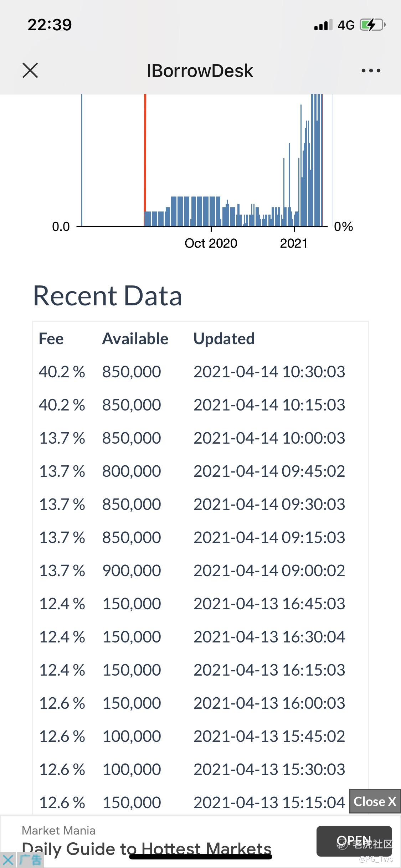This screenshot has height=868, width=401.
Task: Tap the X icon to close the webview
Action: [x=30, y=70]
